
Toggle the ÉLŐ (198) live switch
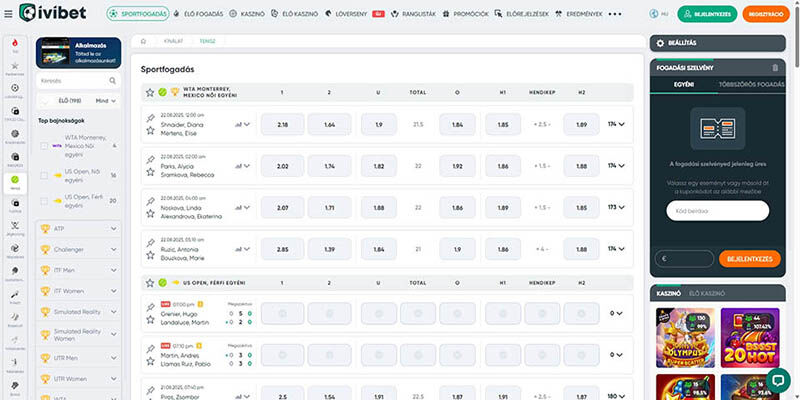[45, 101]
